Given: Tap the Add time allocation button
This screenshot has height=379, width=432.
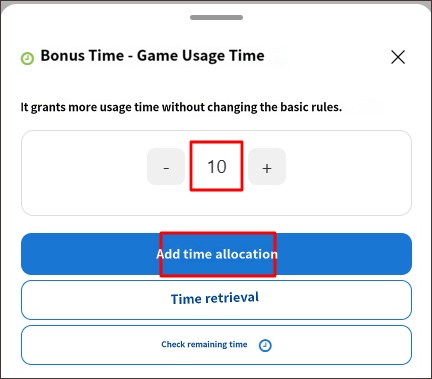Looking at the screenshot, I should click(216, 254).
